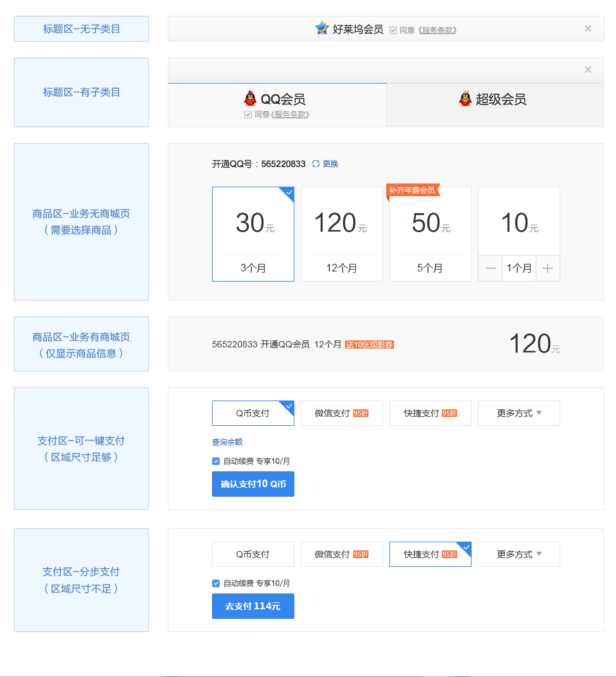Select the 120元 12个月 package

(342, 234)
